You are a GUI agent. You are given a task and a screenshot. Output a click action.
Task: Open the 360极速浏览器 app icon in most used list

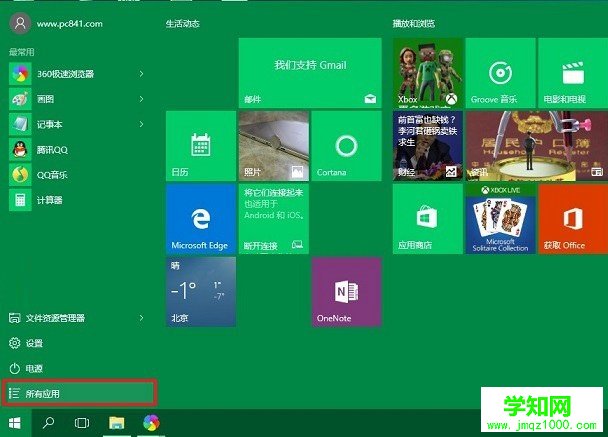(20, 74)
